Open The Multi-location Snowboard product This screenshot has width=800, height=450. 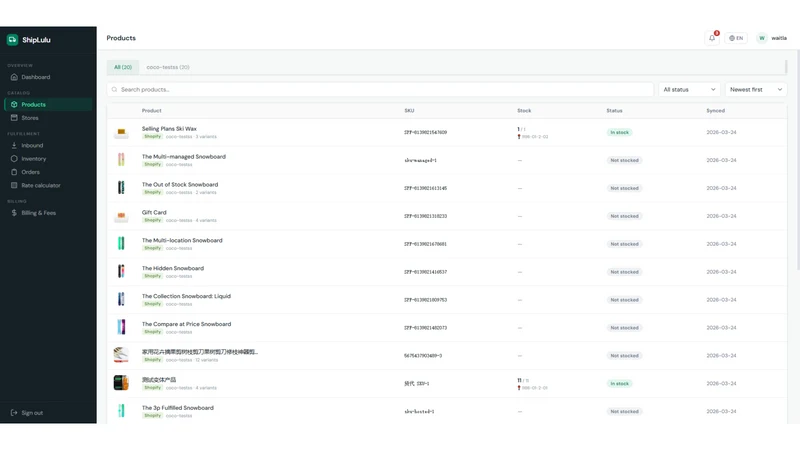(182, 240)
